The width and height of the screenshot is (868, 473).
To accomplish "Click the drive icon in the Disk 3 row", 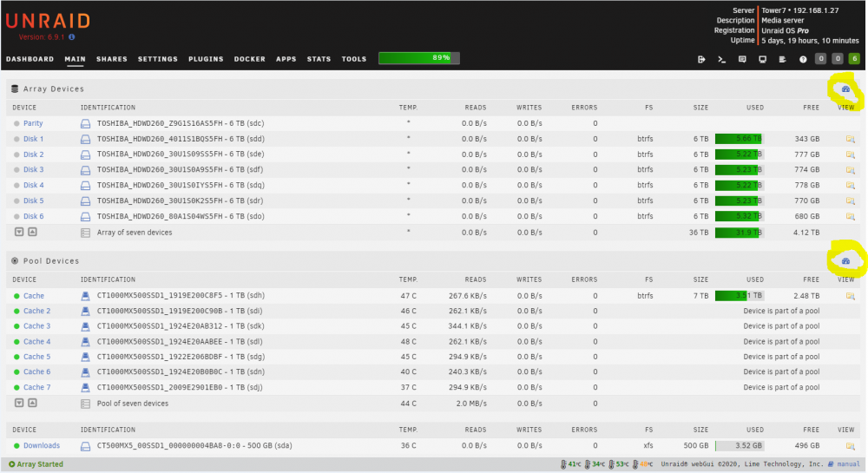I will 85,170.
